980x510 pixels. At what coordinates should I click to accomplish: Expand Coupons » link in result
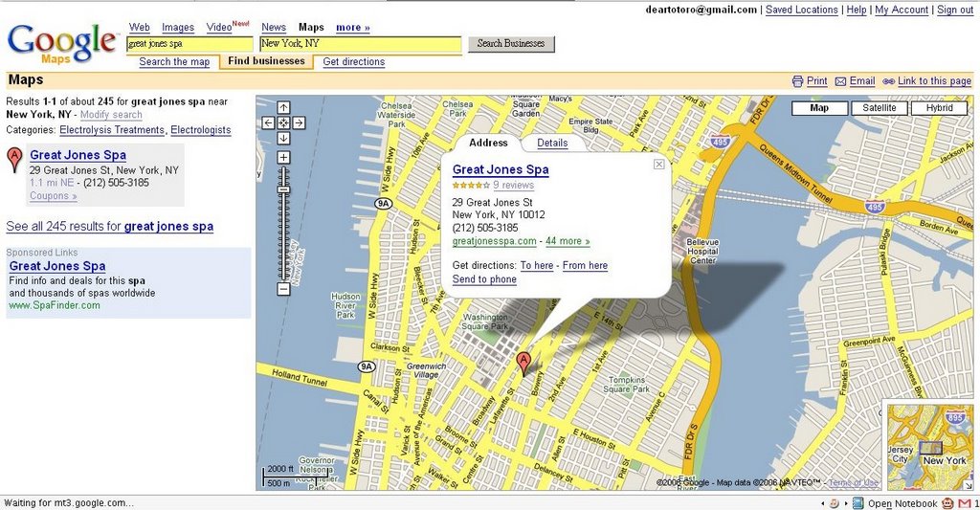tap(54, 195)
